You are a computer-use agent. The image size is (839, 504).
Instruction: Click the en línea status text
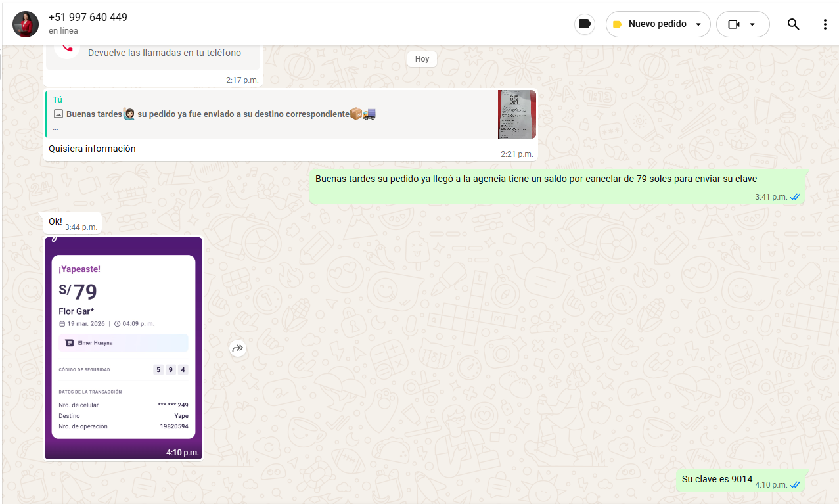click(63, 31)
